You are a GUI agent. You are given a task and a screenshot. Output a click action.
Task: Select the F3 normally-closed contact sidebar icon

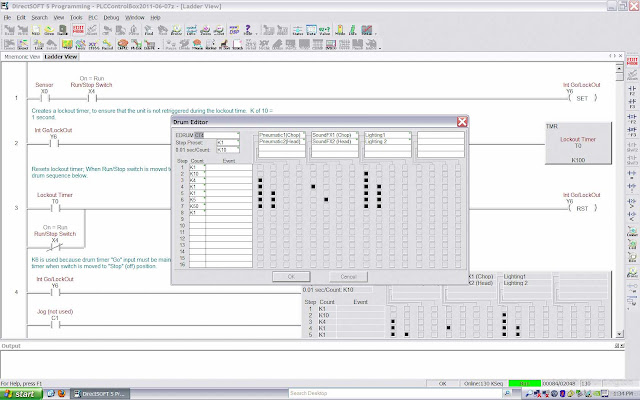point(632,103)
